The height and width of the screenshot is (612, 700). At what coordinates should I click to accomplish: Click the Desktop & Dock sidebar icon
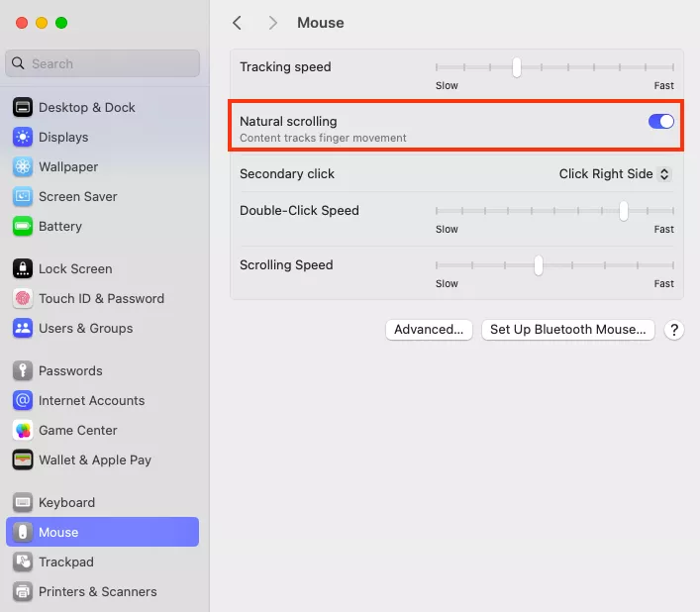click(23, 108)
